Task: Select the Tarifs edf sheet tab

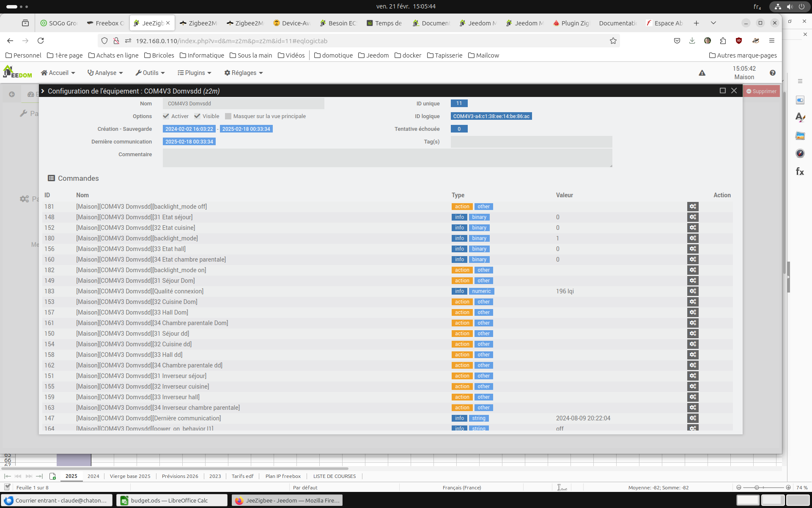Action: point(242,476)
